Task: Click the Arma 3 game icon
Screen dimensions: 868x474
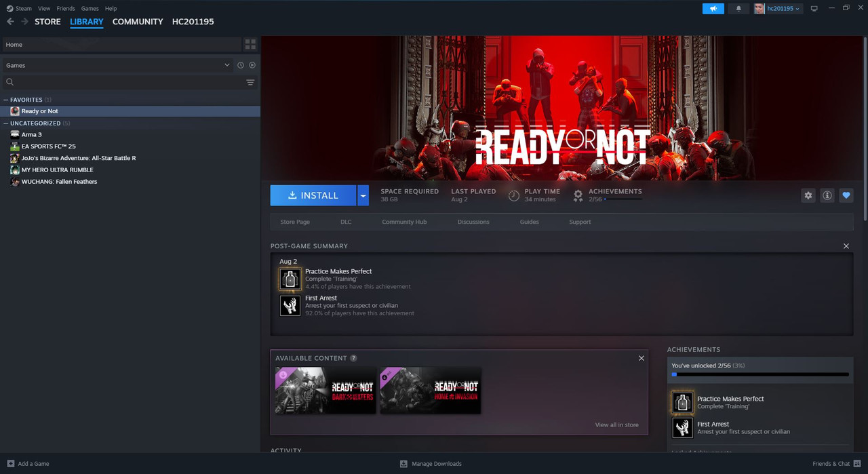Action: pos(15,134)
